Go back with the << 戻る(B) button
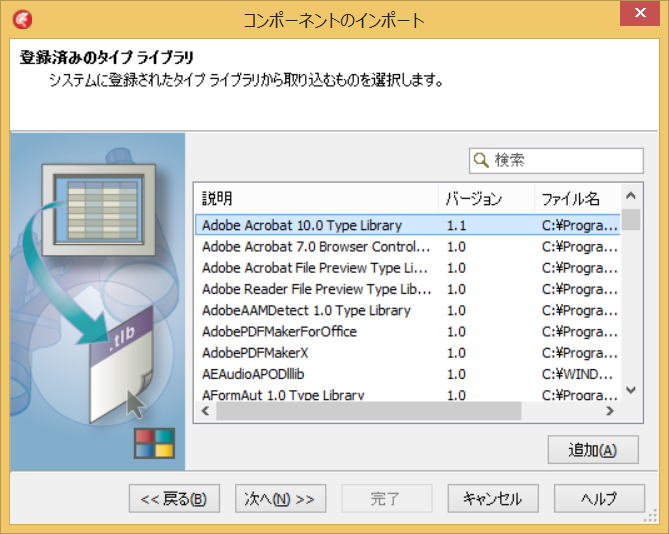 174,499
